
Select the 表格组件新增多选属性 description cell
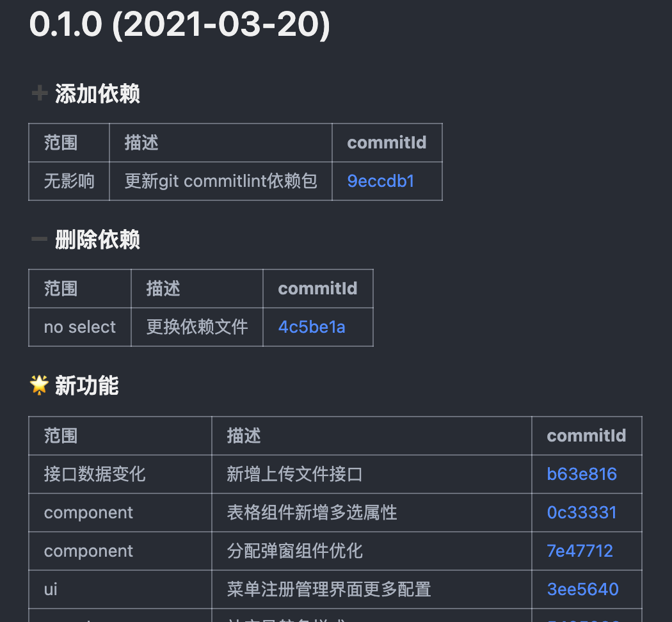coord(372,513)
